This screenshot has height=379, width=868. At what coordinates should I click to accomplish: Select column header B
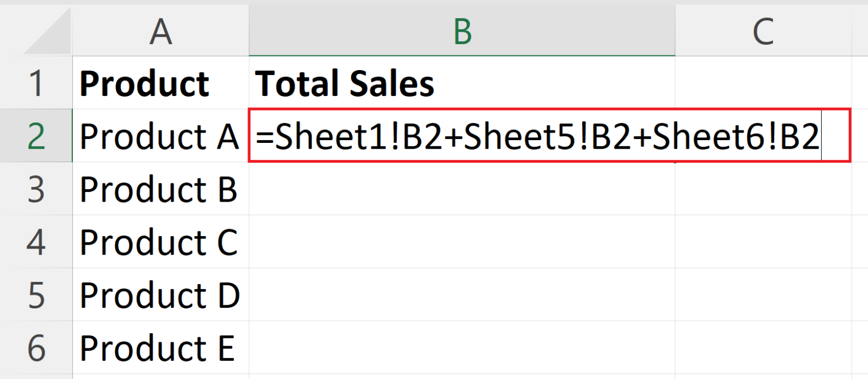coord(462,31)
